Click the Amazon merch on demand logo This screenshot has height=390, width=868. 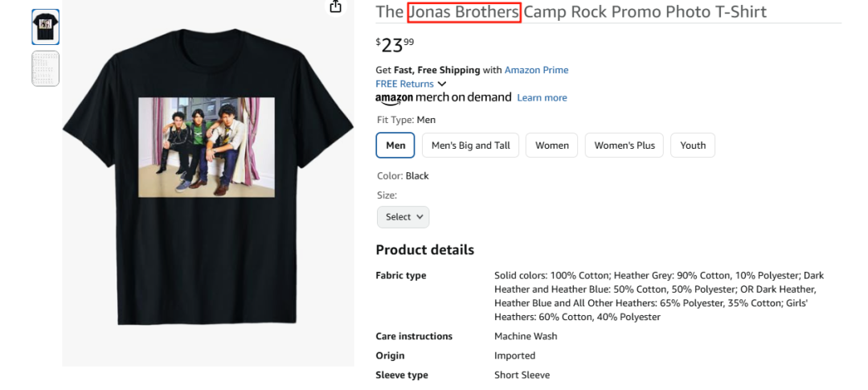pos(443,97)
